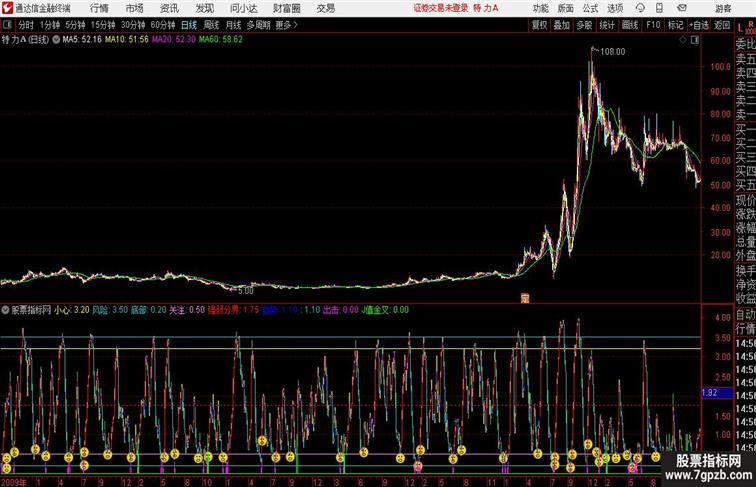Switch to the 1分钟 period tab
756x487 pixels.
coord(50,25)
